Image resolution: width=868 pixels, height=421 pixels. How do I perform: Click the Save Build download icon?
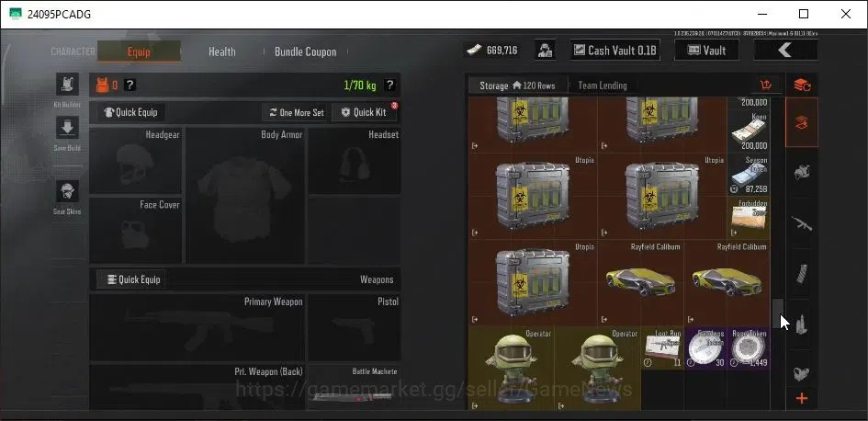[67, 128]
